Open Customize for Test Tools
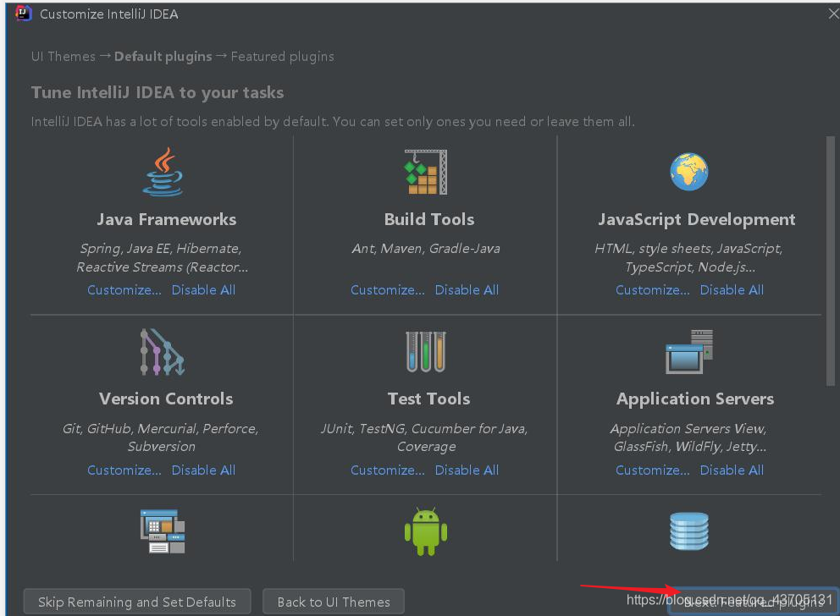Viewport: 840px width, 616px height. click(387, 470)
